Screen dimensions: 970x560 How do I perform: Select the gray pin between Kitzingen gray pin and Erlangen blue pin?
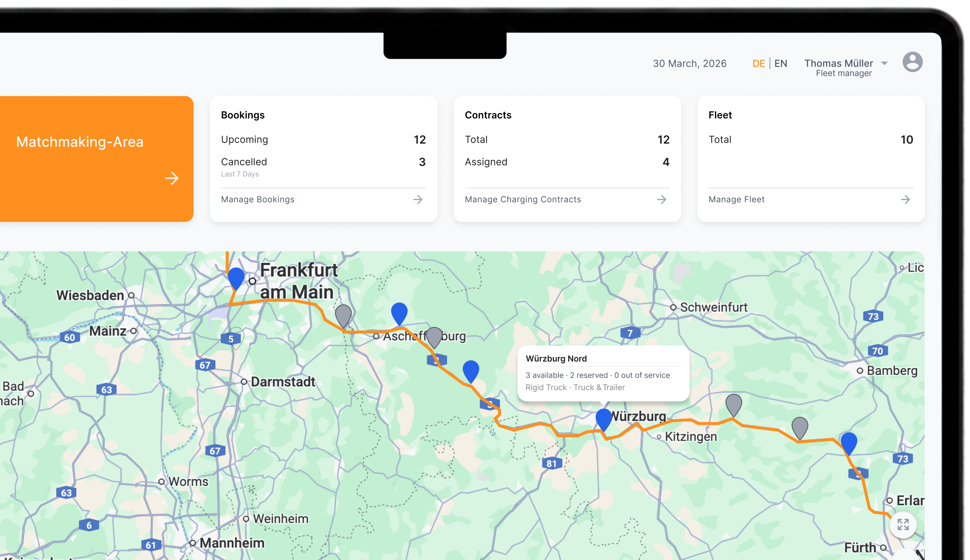coord(799,428)
